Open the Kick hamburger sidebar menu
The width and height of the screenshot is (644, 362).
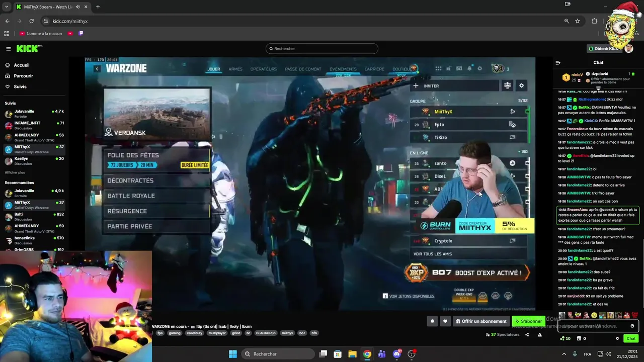[9, 49]
